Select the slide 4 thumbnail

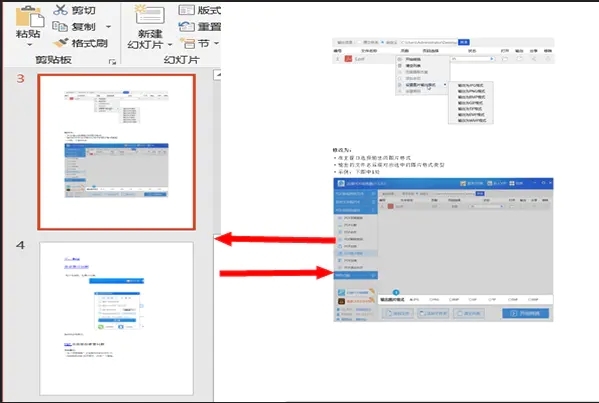117,319
